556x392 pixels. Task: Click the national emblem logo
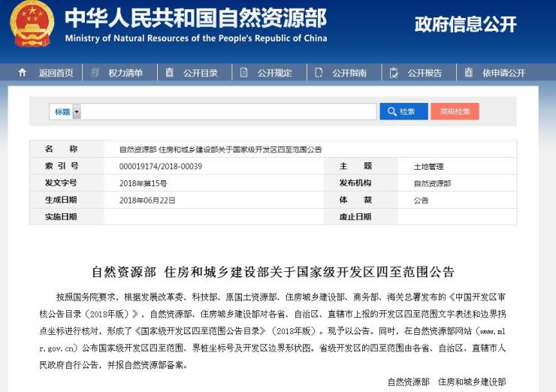tap(32, 24)
